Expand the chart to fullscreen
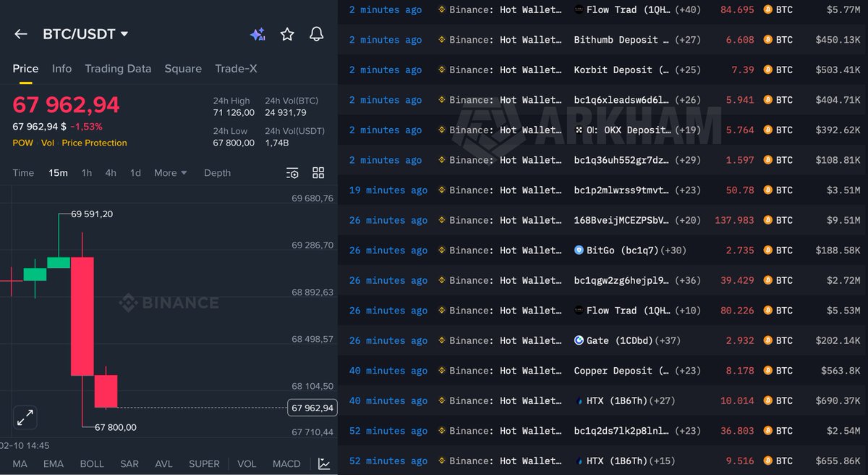The height and width of the screenshot is (475, 868). tap(25, 417)
